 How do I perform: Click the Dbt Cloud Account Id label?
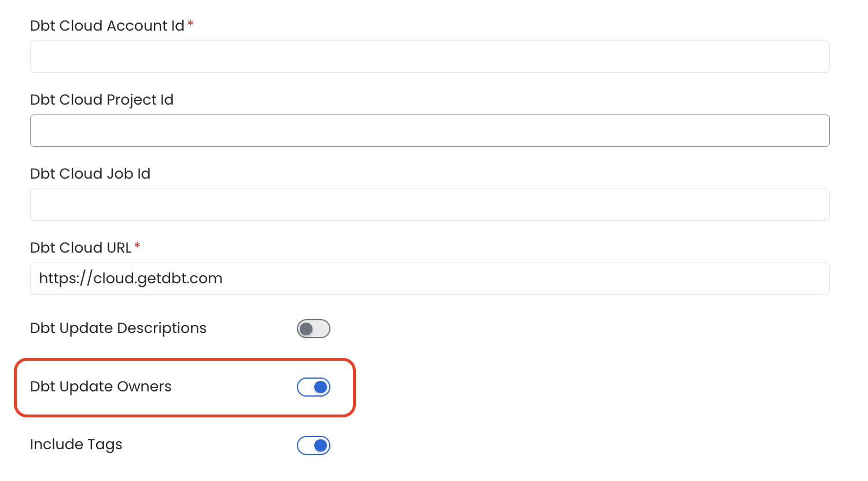(x=107, y=25)
